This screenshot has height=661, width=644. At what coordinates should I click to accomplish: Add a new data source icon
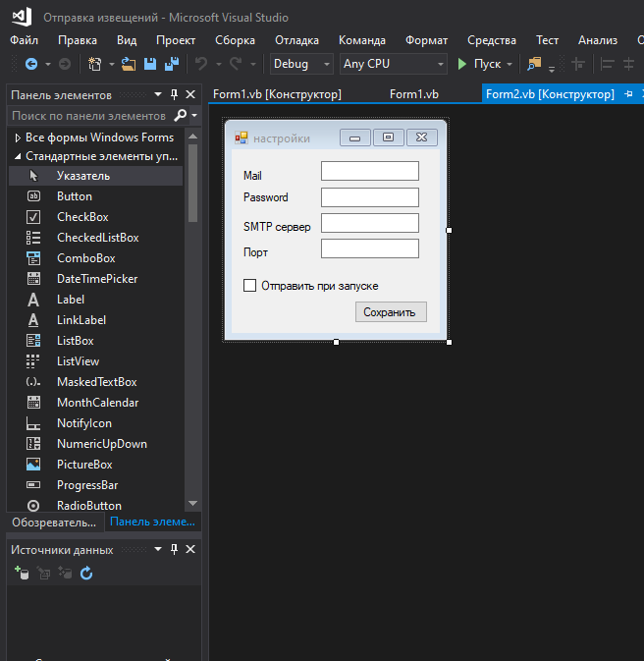(x=22, y=573)
